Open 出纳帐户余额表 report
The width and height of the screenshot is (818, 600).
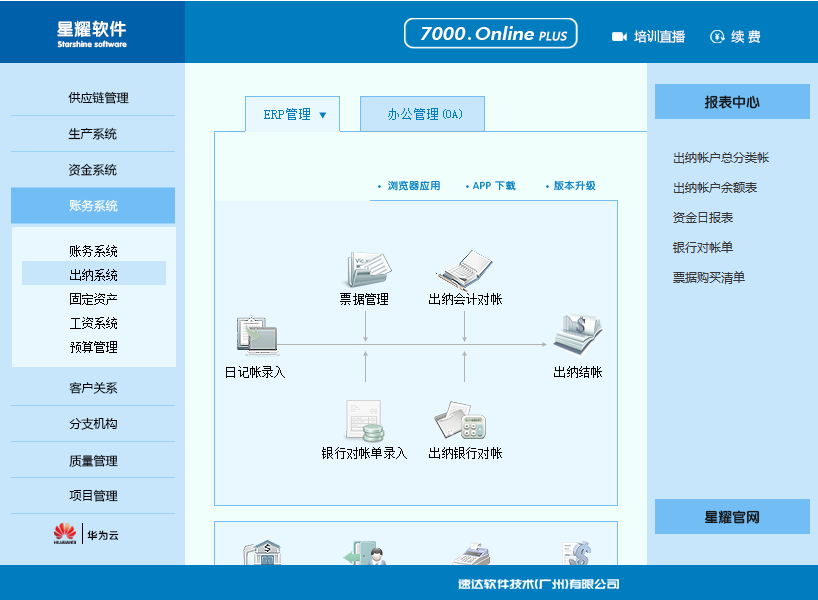pyautogui.click(x=715, y=187)
